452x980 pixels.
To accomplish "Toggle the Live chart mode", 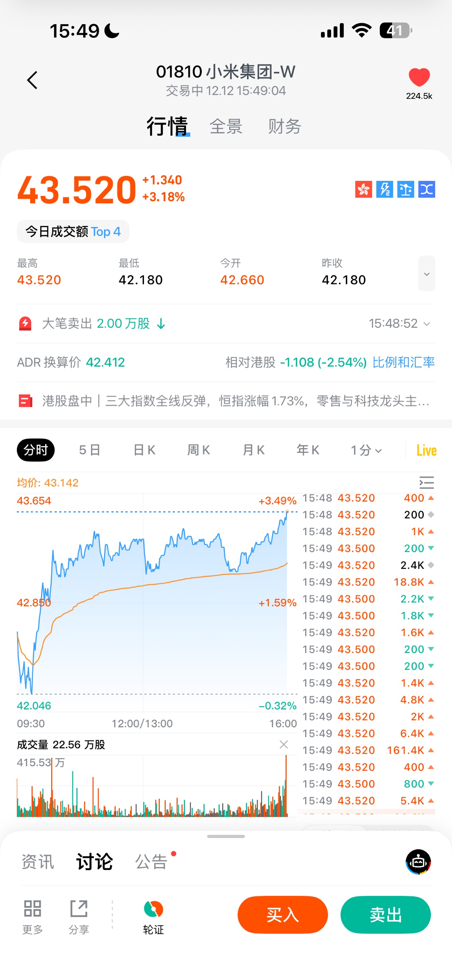I will 426,450.
